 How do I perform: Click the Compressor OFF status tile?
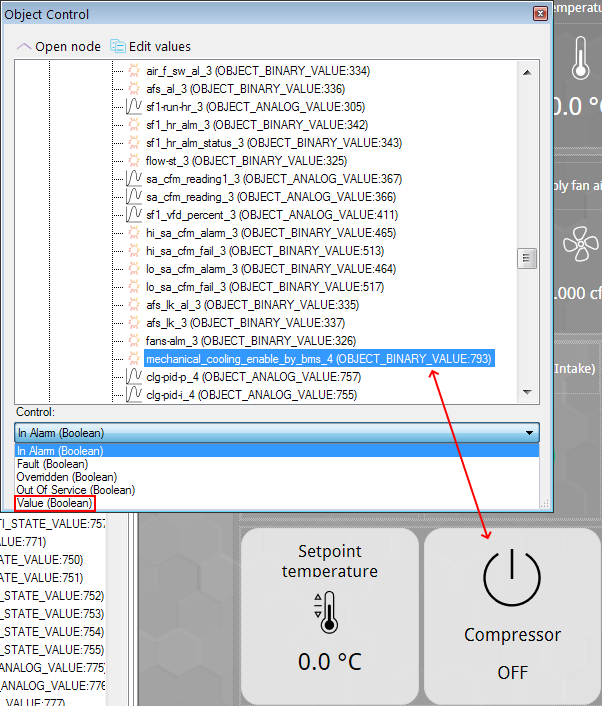click(512, 617)
